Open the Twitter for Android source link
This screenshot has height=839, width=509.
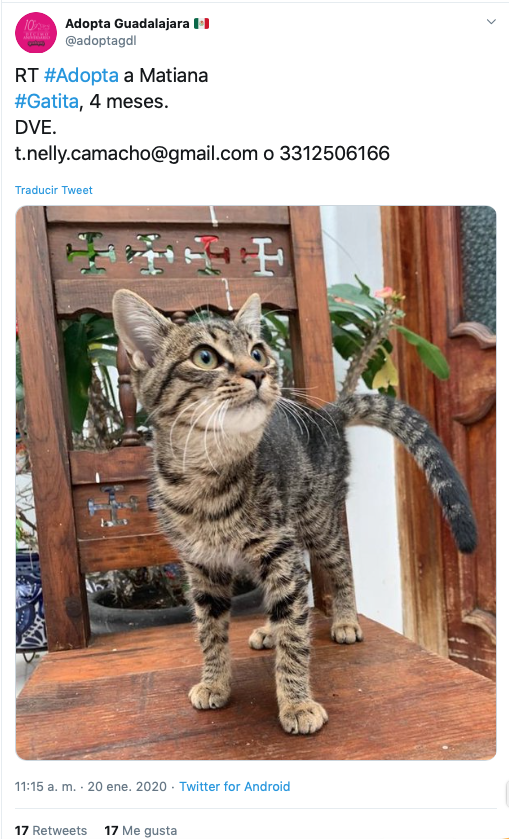234,787
